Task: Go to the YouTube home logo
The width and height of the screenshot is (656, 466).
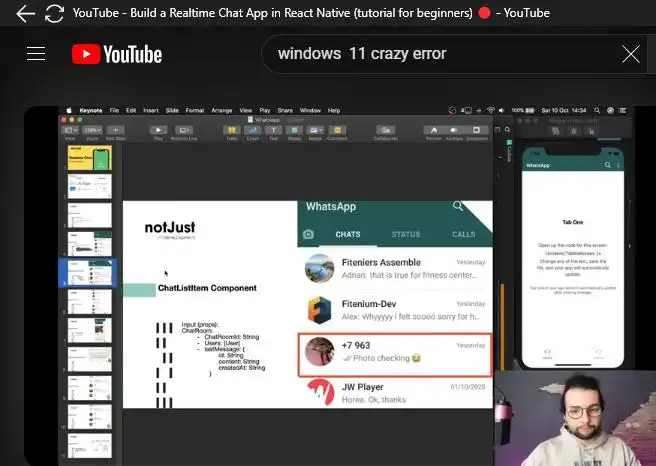Action: (117, 54)
